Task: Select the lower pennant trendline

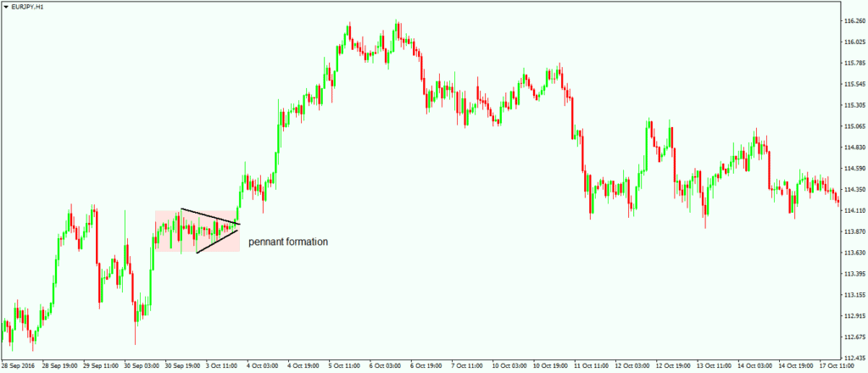Action: [217, 242]
